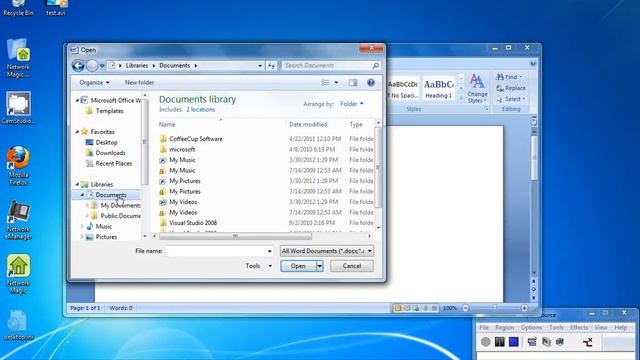Click the Zoom In plus button in Word
Image resolution: width=640 pixels, height=360 pixels.
click(524, 308)
